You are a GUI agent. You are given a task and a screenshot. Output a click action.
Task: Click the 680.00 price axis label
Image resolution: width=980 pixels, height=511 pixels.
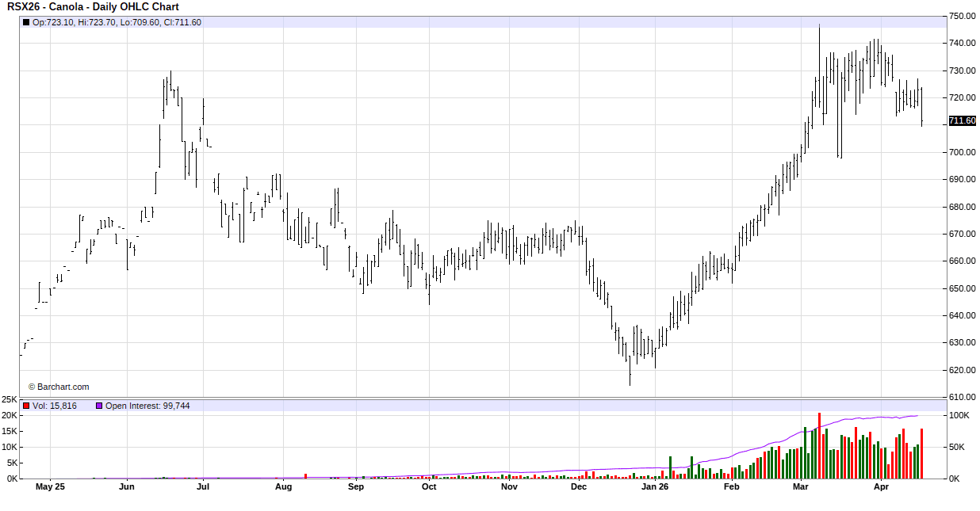(962, 207)
